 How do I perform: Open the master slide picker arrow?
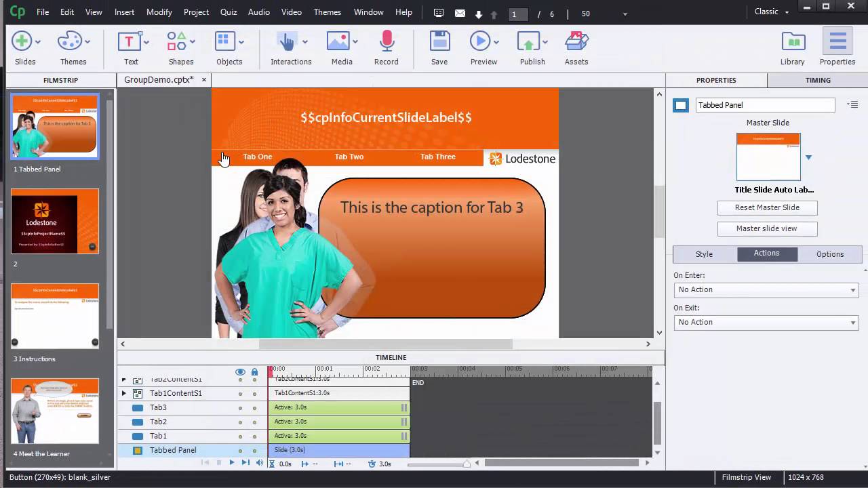808,157
